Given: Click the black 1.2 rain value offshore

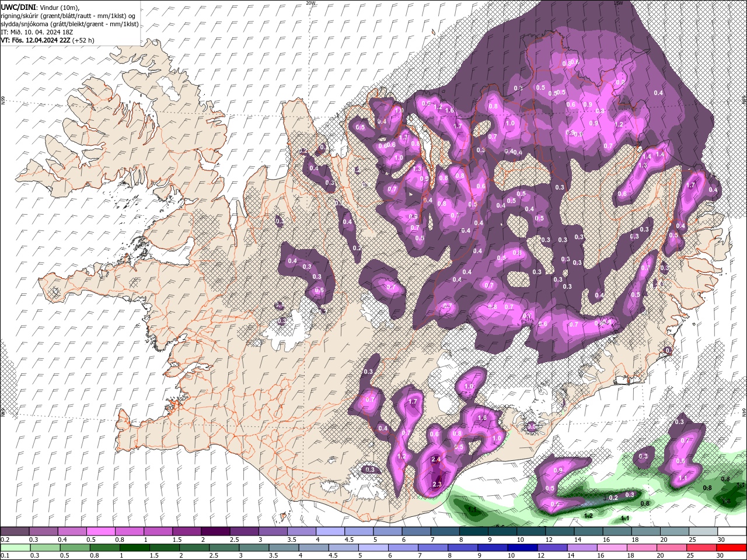Looking at the screenshot, I should click(588, 516).
